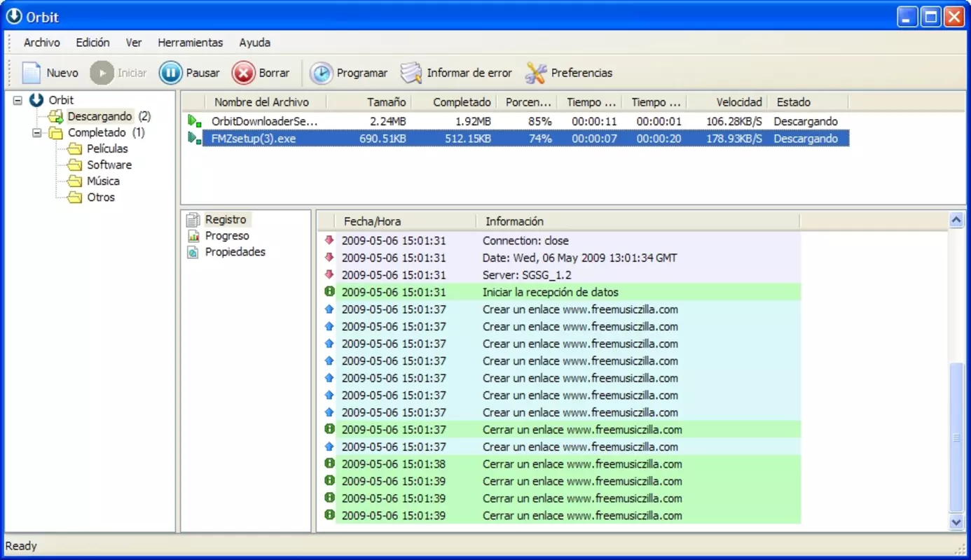This screenshot has width=971, height=560.
Task: Sort by Completado column header
Action: click(453, 102)
